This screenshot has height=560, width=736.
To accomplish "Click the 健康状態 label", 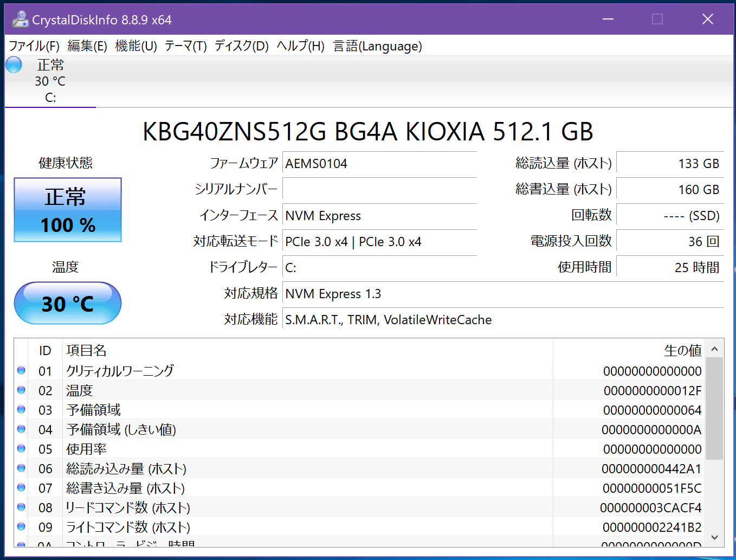I will [x=66, y=163].
